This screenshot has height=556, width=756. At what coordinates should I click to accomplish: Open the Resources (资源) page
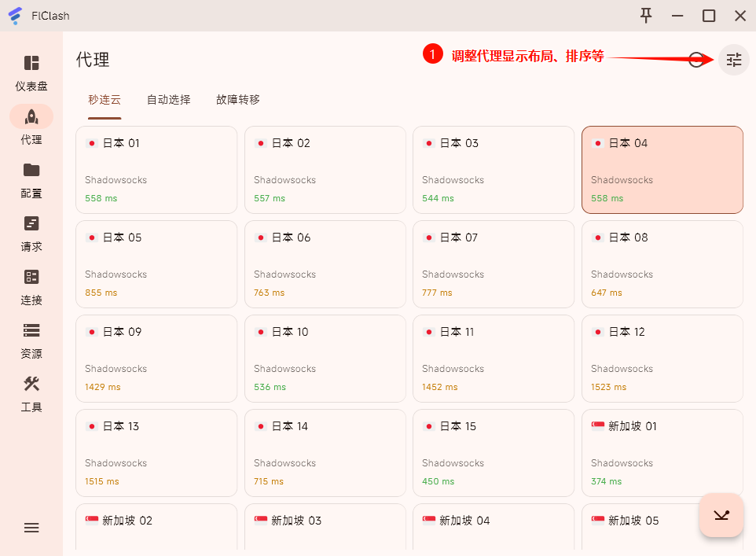[x=31, y=331]
